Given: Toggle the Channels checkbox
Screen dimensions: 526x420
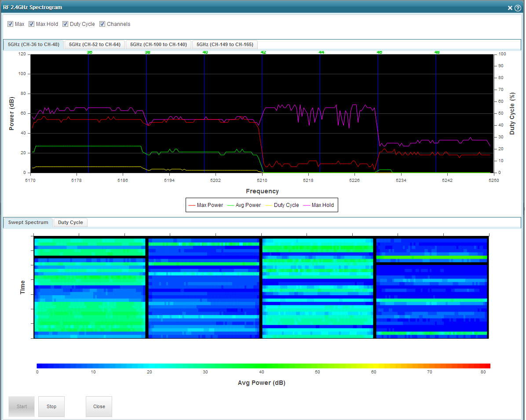Looking at the screenshot, I should coord(102,24).
